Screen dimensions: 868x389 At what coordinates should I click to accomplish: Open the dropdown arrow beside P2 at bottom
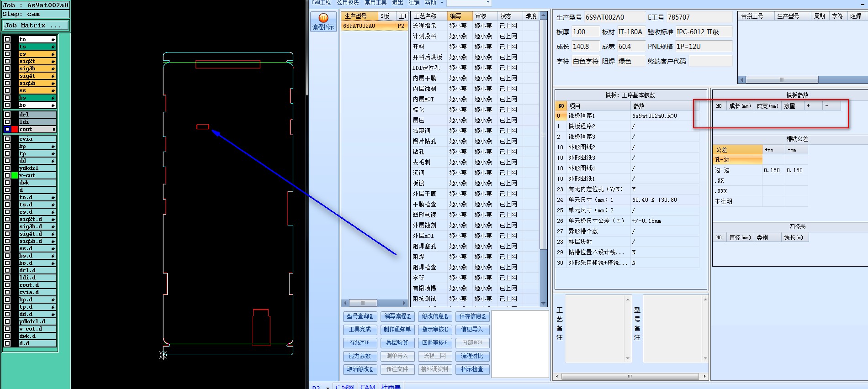[x=328, y=387]
